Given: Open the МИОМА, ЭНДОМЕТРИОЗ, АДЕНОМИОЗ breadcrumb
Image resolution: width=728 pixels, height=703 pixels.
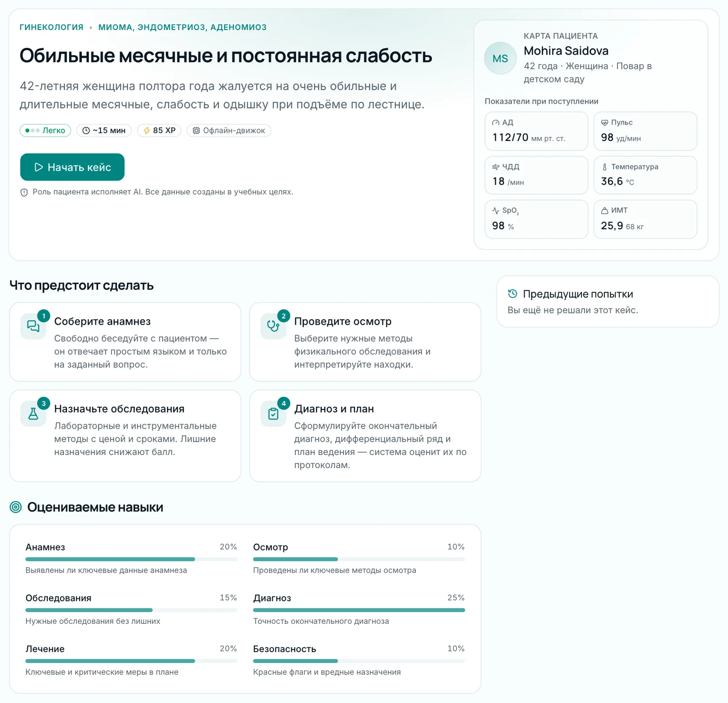Looking at the screenshot, I should pyautogui.click(x=182, y=27).
